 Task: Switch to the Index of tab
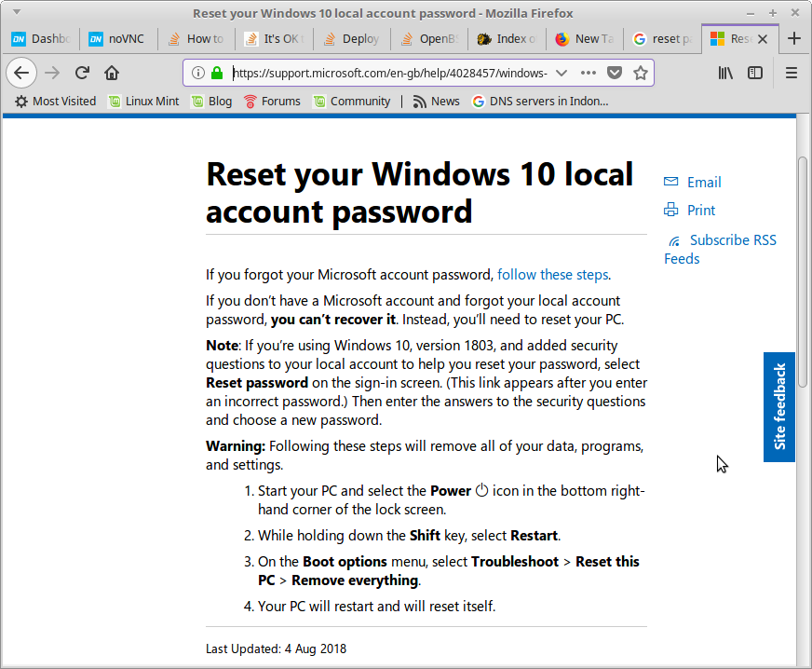[x=507, y=39]
